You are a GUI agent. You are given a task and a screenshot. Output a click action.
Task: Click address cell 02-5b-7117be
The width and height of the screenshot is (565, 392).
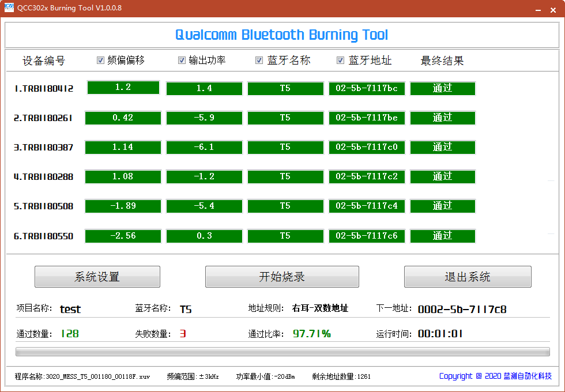point(367,118)
